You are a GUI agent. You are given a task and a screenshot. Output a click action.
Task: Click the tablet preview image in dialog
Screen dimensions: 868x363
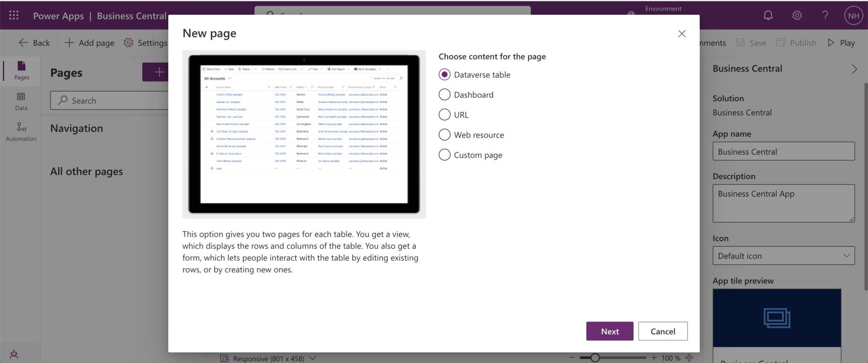pos(304,134)
